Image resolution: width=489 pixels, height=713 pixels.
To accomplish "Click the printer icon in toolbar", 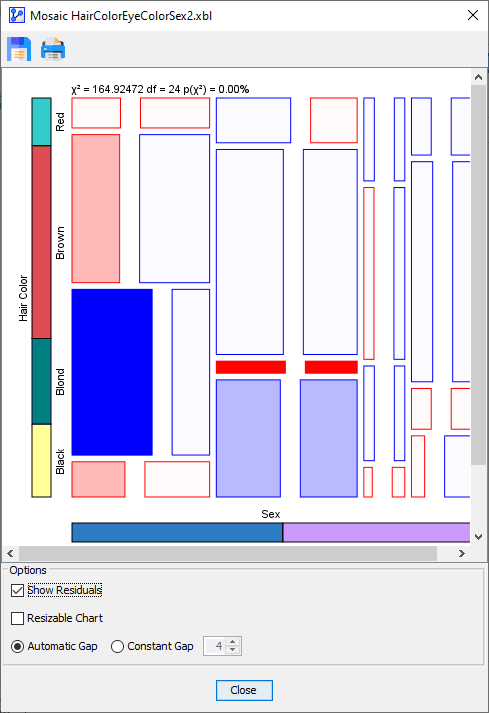I will [53, 49].
